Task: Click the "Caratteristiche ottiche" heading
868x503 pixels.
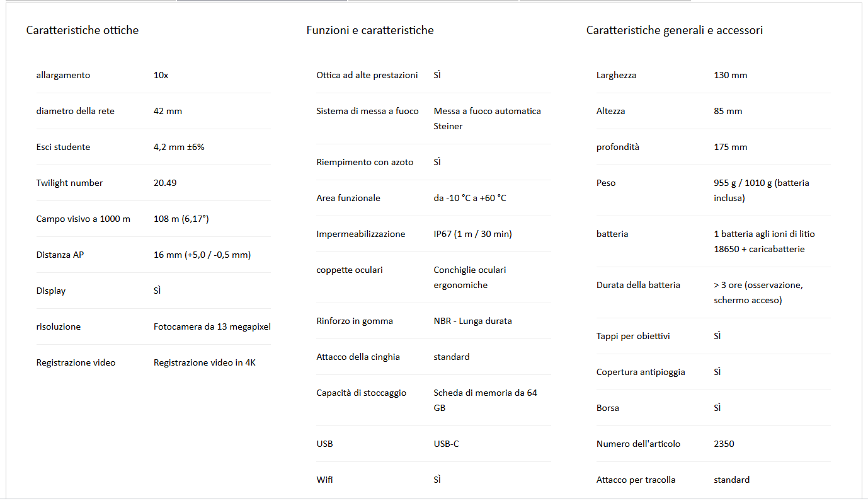Action: tap(83, 30)
